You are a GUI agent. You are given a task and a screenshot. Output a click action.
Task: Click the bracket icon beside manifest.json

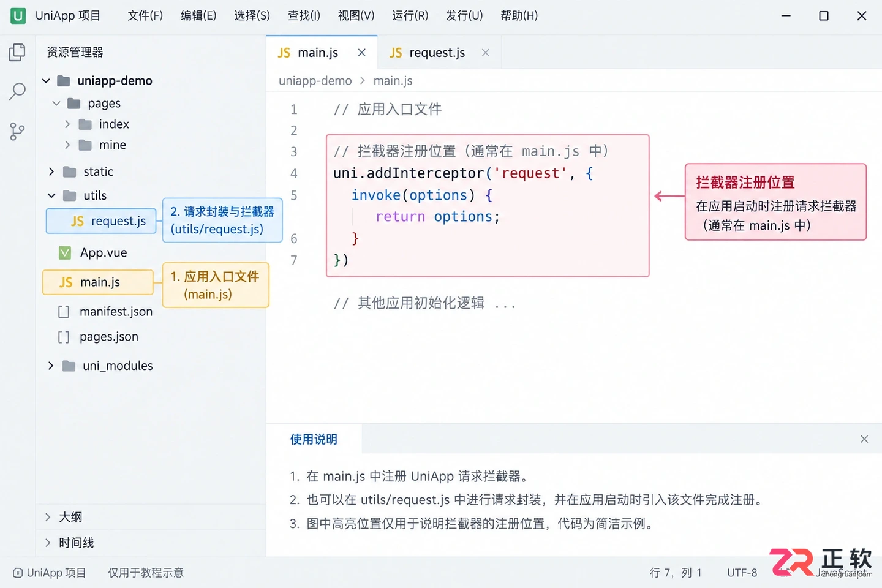63,312
